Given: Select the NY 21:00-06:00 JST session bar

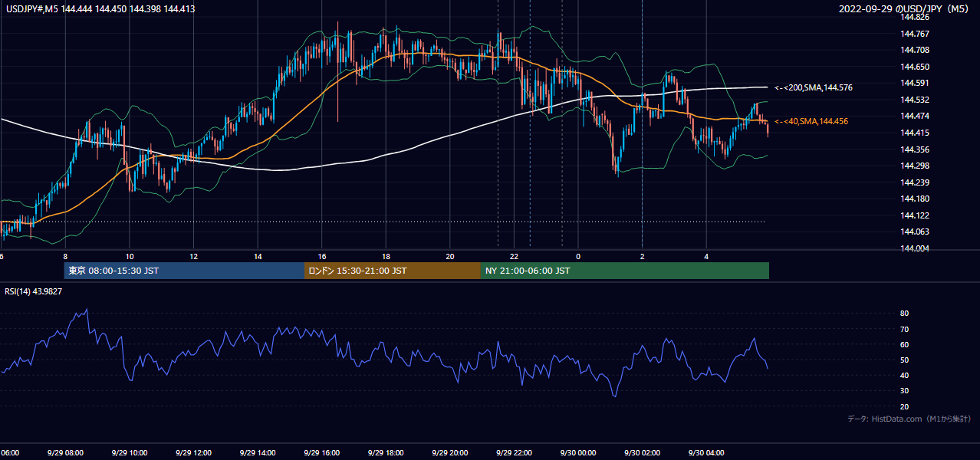Looking at the screenshot, I should pyautogui.click(x=625, y=271).
